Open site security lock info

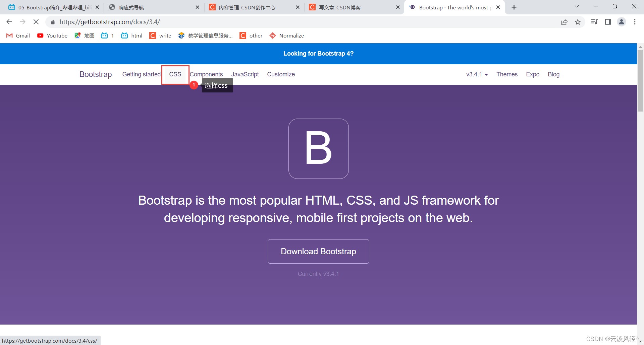coord(53,22)
